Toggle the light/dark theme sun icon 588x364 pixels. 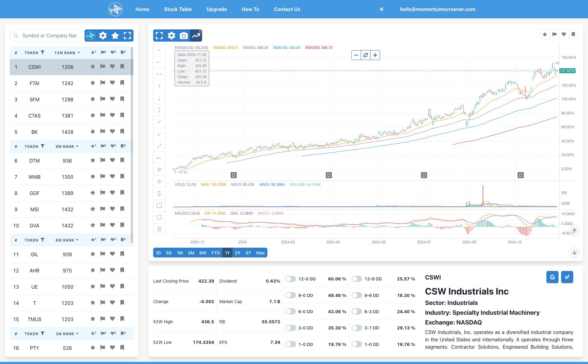[x=382, y=9]
